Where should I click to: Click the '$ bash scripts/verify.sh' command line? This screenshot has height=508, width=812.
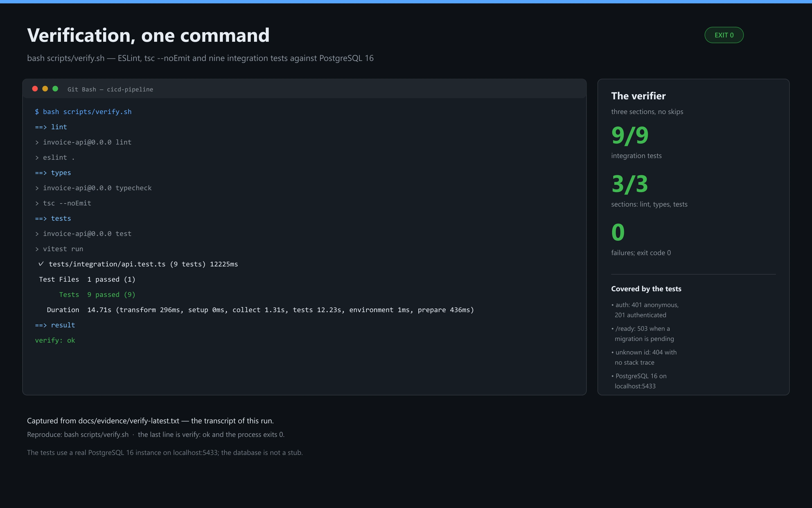pos(83,112)
